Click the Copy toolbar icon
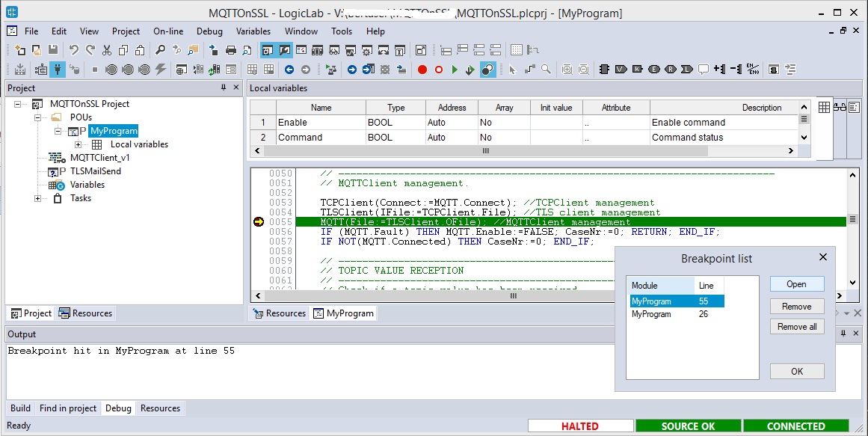This screenshot has height=436, width=868. pos(123,50)
